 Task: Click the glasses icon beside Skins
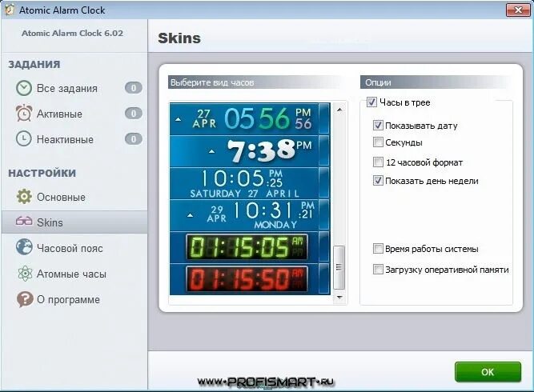24,222
